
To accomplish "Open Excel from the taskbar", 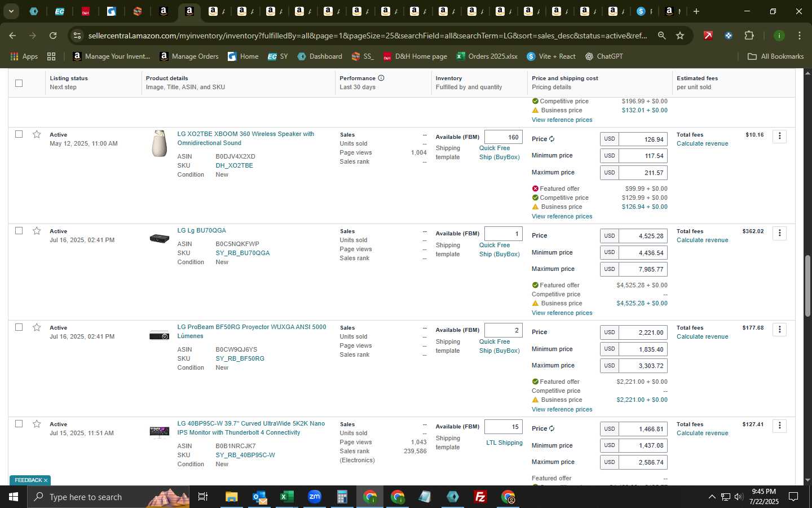I will [286, 497].
